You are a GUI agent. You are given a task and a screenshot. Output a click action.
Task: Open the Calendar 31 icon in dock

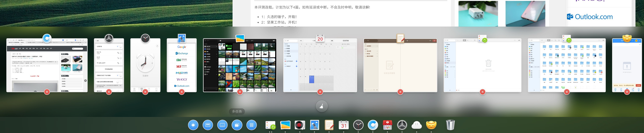(343, 125)
